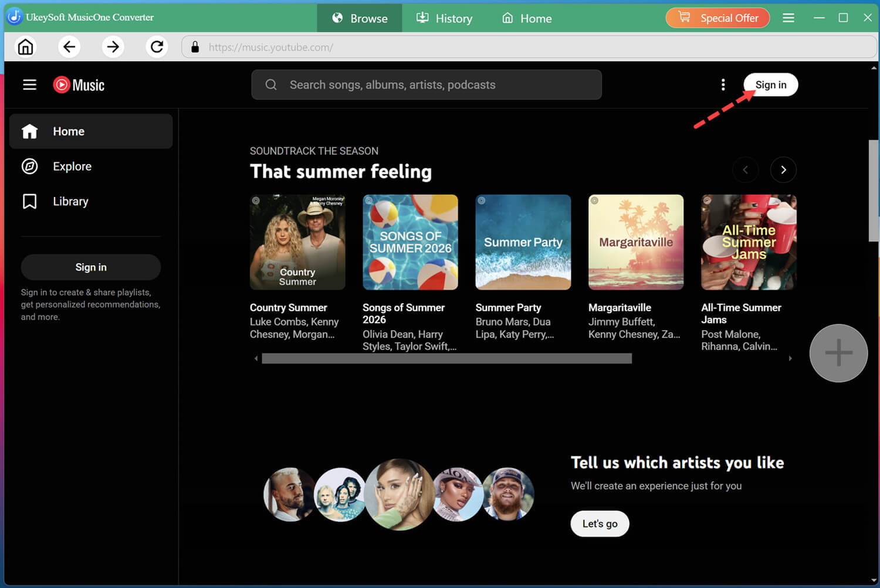Image resolution: width=880 pixels, height=588 pixels.
Task: Open the Home tab in title bar
Action: tap(527, 18)
